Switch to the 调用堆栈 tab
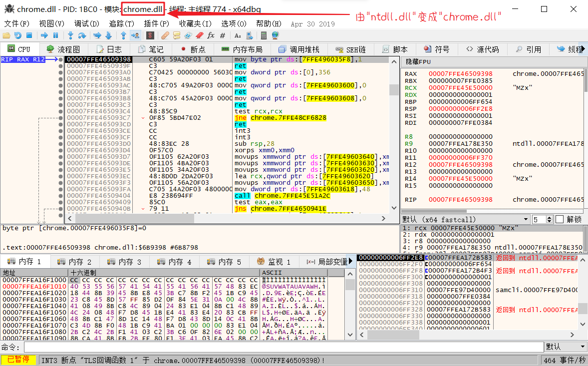 coord(299,49)
